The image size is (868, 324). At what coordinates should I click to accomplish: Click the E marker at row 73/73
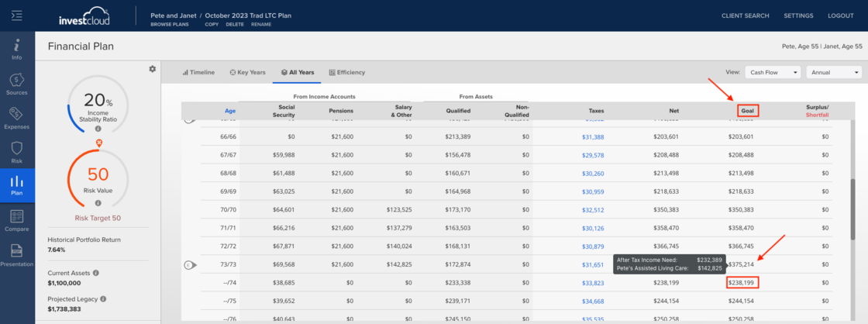[190, 265]
